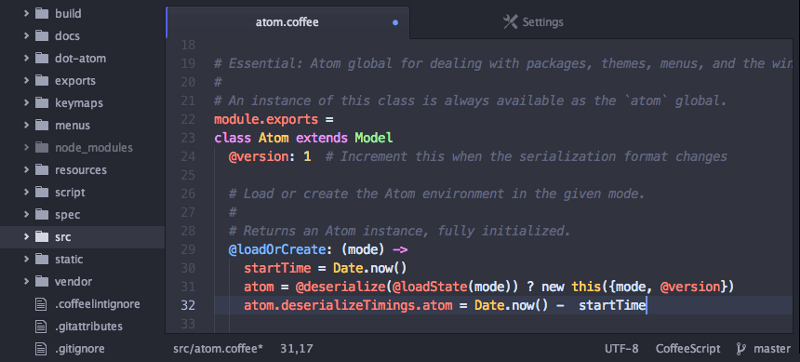800x362 pixels.
Task: Click the .gitignore file icon
Action: click(41, 349)
